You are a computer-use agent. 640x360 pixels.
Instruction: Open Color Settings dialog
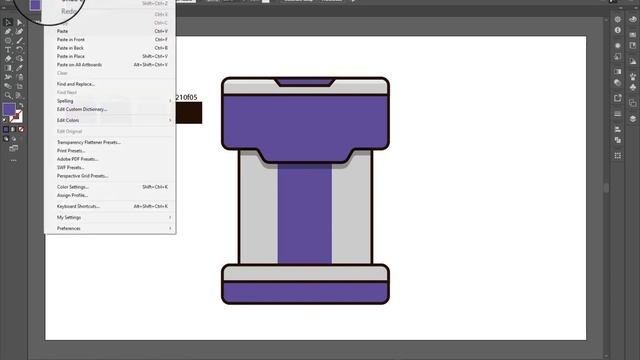tap(111, 187)
